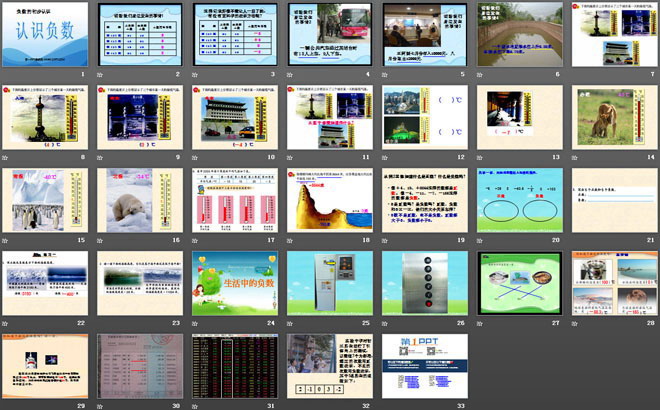
Task: Select slide 8 with the Oriental Pearl Tower
Action: [44, 118]
